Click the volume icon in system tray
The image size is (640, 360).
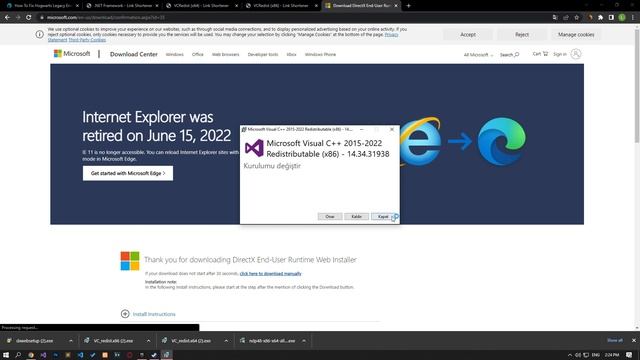pos(578,355)
